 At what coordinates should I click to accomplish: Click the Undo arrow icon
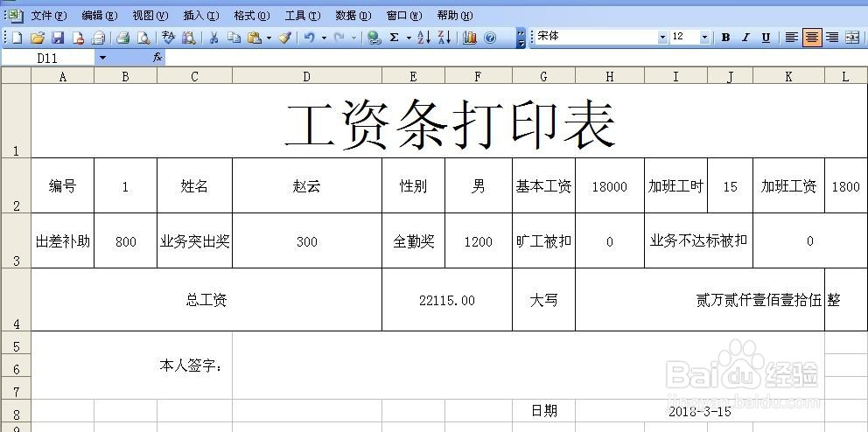pos(310,38)
